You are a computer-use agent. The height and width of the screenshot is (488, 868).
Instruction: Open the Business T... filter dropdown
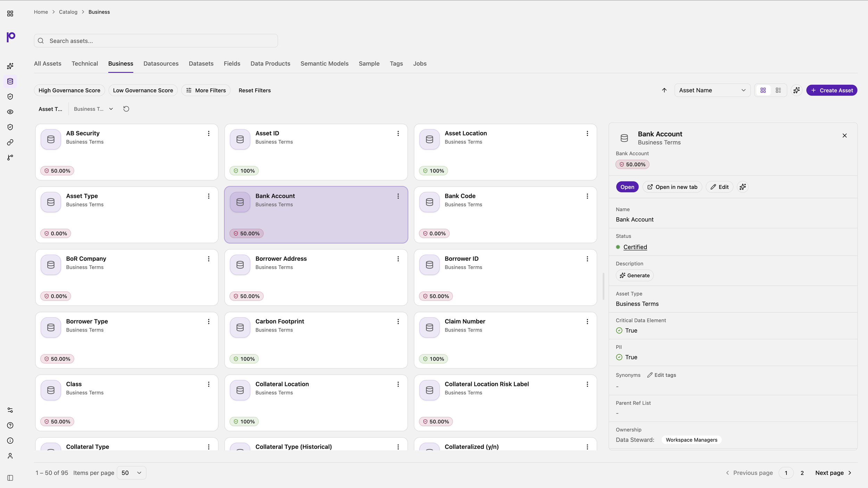(93, 109)
